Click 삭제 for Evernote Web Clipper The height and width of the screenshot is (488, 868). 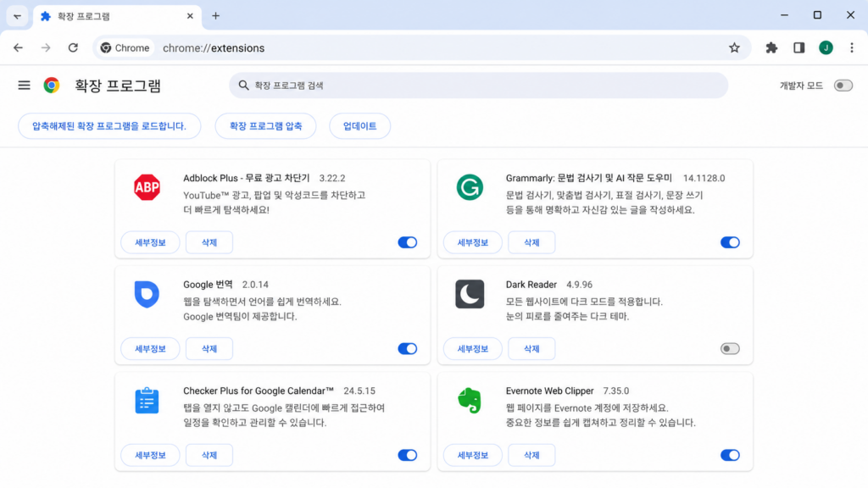[x=531, y=455]
